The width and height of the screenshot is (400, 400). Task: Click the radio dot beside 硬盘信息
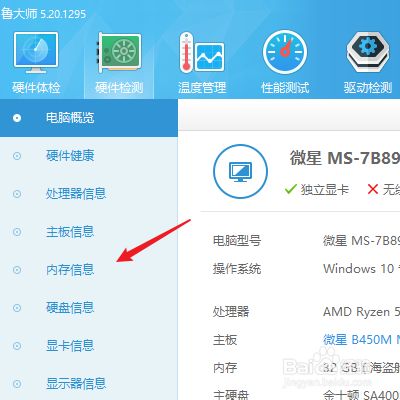tap(17, 308)
